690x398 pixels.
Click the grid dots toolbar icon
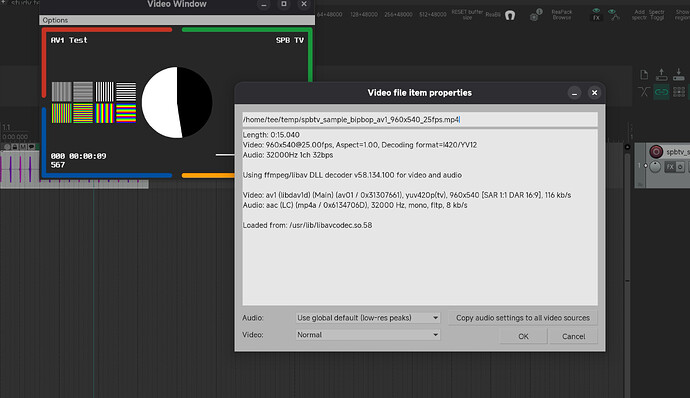point(679,92)
